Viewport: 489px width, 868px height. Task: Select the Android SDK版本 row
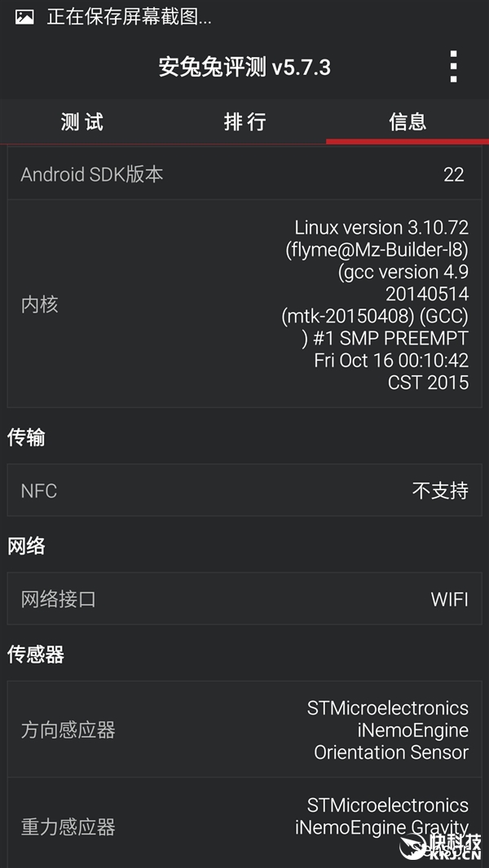tap(244, 173)
